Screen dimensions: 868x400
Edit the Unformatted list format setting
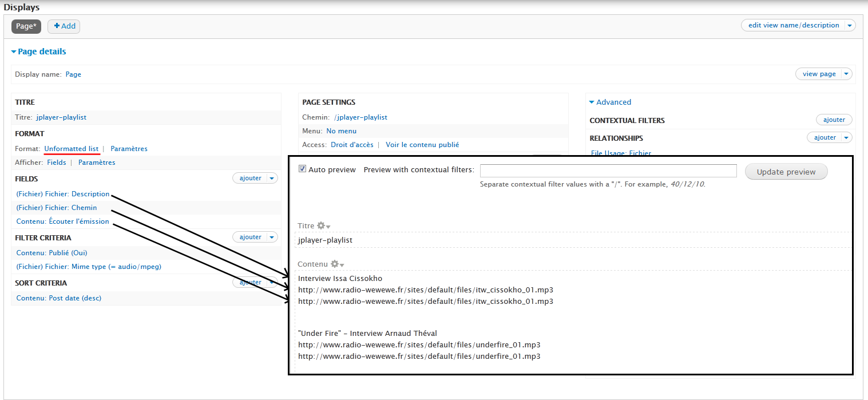72,148
